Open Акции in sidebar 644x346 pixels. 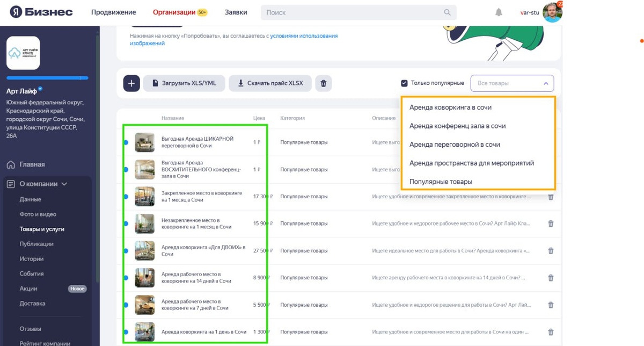(28, 289)
